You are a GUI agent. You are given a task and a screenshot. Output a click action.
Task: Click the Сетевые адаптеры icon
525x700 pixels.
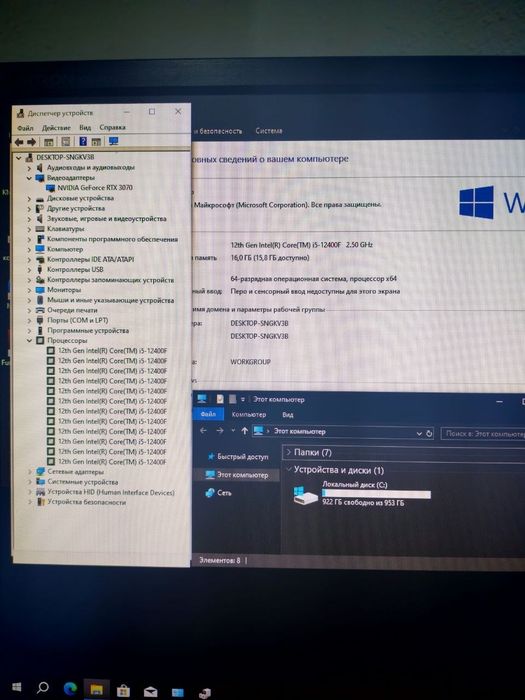point(41,472)
